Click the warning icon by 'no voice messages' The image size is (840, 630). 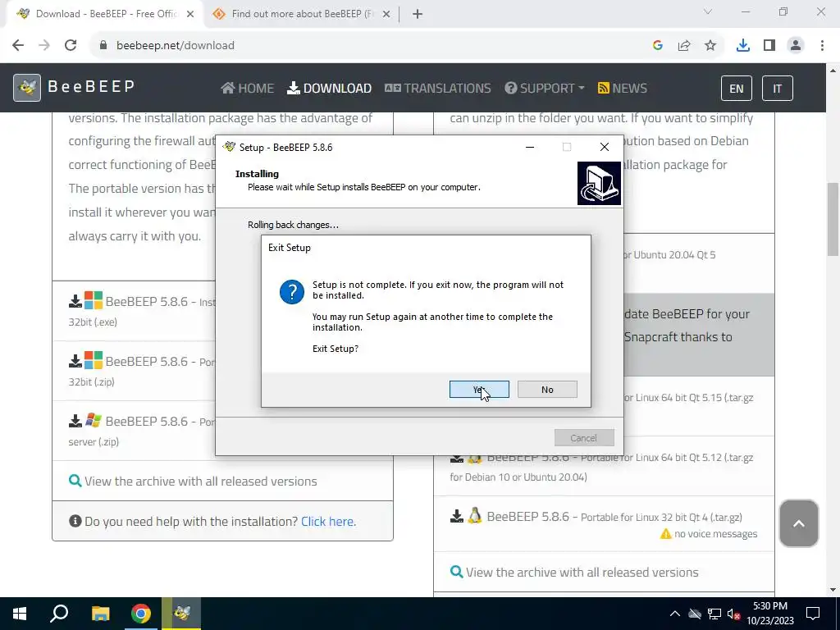pos(665,533)
